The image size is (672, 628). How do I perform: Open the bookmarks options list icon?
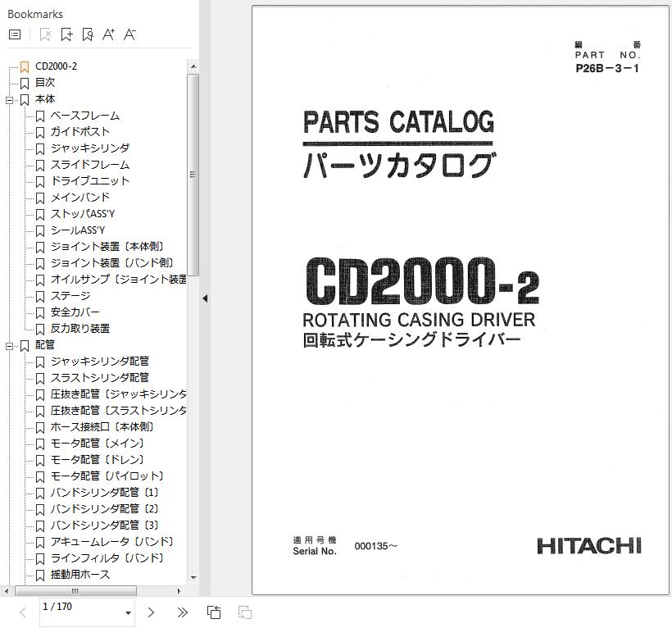(15, 34)
